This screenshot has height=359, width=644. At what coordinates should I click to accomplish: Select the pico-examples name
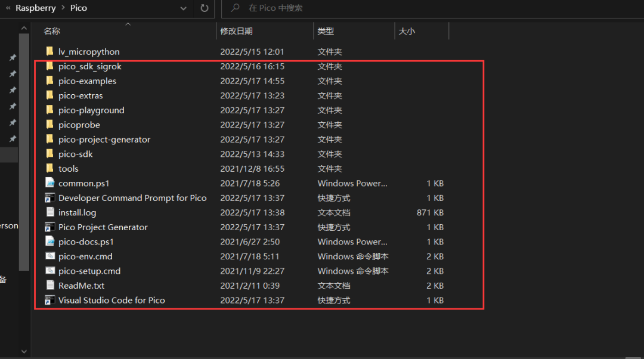87,81
